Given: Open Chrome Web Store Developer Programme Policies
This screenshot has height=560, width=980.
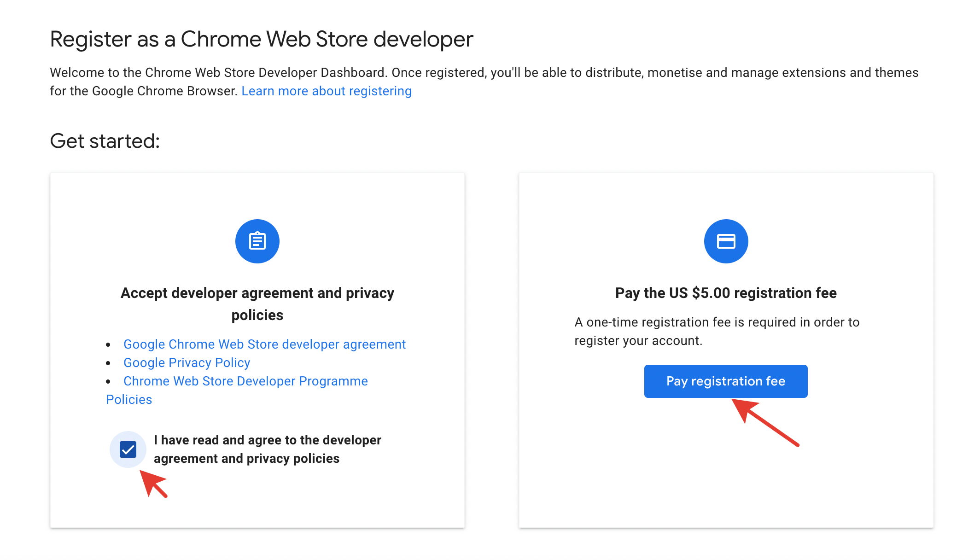Looking at the screenshot, I should click(x=245, y=381).
